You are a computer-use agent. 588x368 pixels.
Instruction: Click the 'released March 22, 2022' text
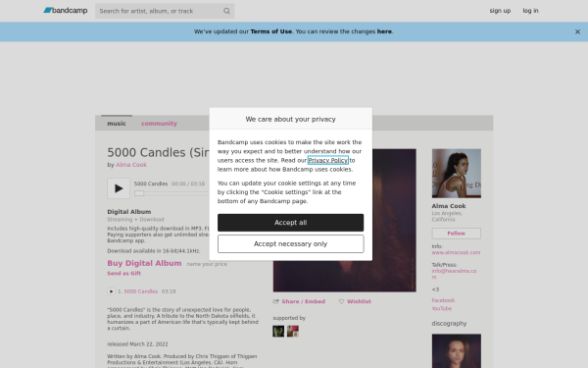click(x=137, y=344)
